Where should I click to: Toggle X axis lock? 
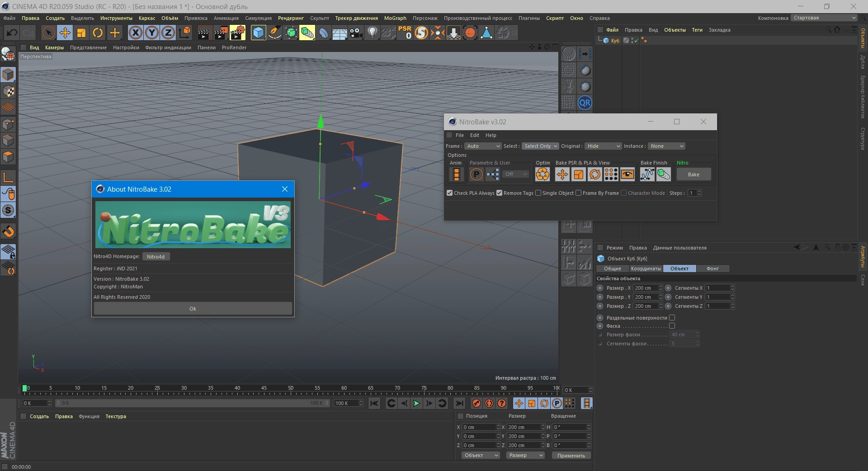[136, 33]
